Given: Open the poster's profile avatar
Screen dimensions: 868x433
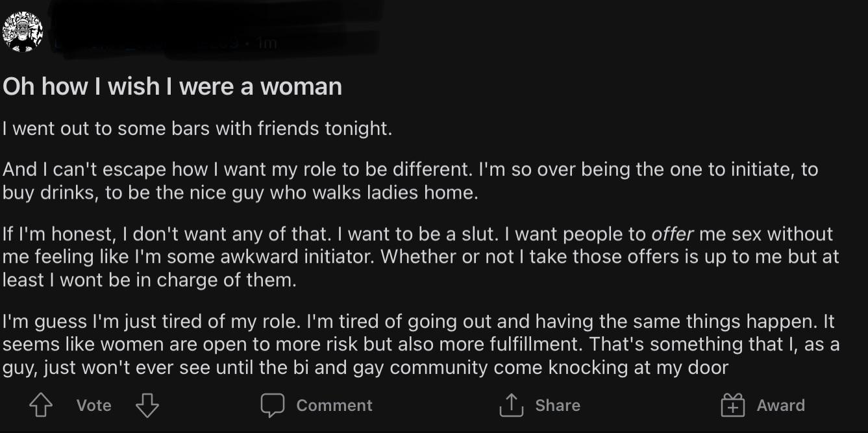Looking at the screenshot, I should tap(23, 31).
